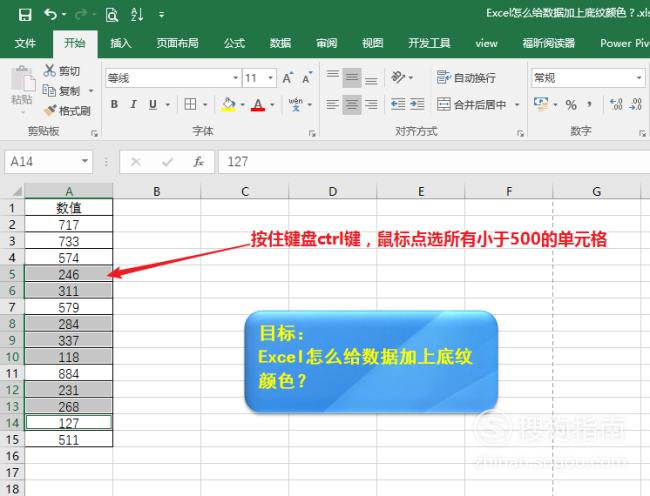The width and height of the screenshot is (650, 496).
Task: Click Cut (剪切) scissors icon
Action: coord(49,70)
